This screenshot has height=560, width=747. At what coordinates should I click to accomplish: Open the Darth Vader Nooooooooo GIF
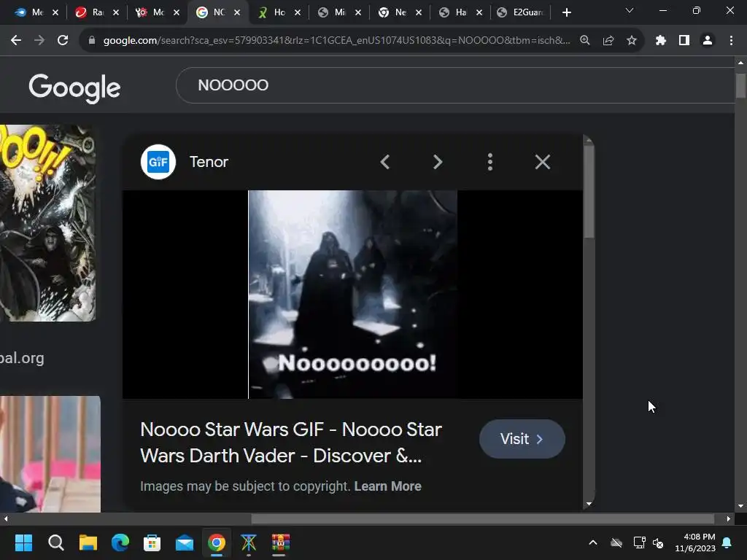pyautogui.click(x=352, y=295)
